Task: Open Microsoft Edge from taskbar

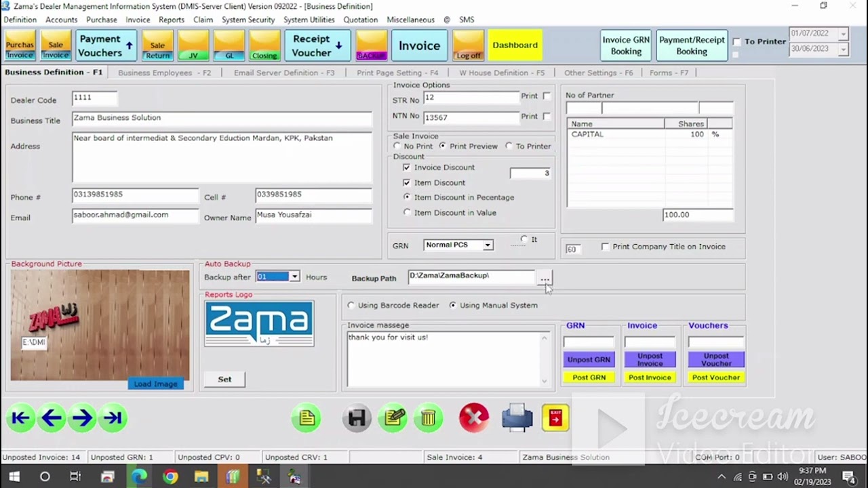Action: [139, 476]
